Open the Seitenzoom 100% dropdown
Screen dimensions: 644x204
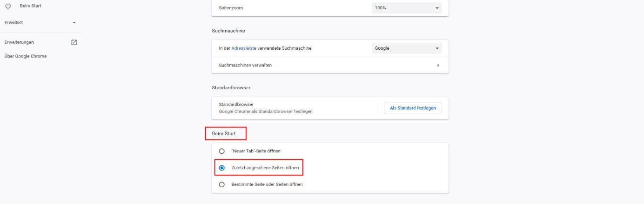tap(407, 8)
